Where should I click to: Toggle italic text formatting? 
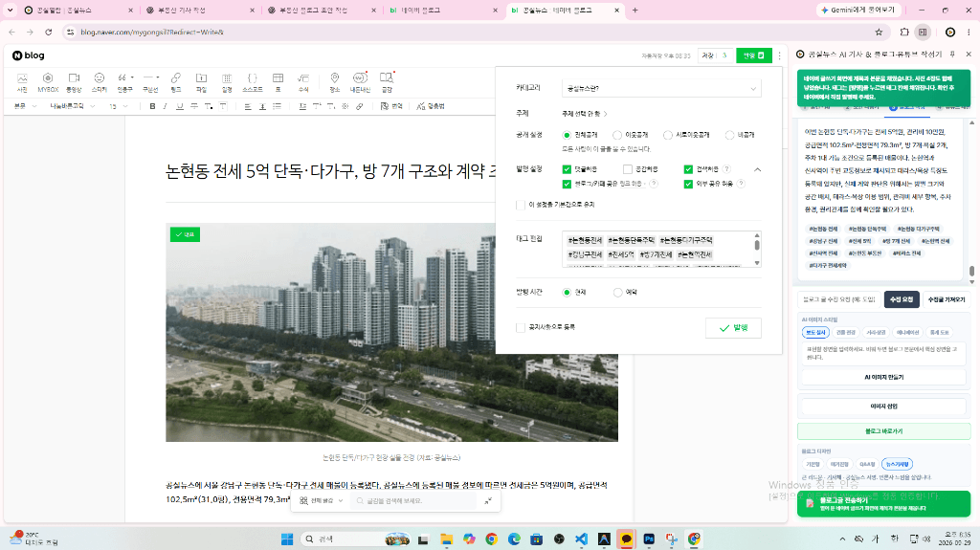pyautogui.click(x=165, y=106)
